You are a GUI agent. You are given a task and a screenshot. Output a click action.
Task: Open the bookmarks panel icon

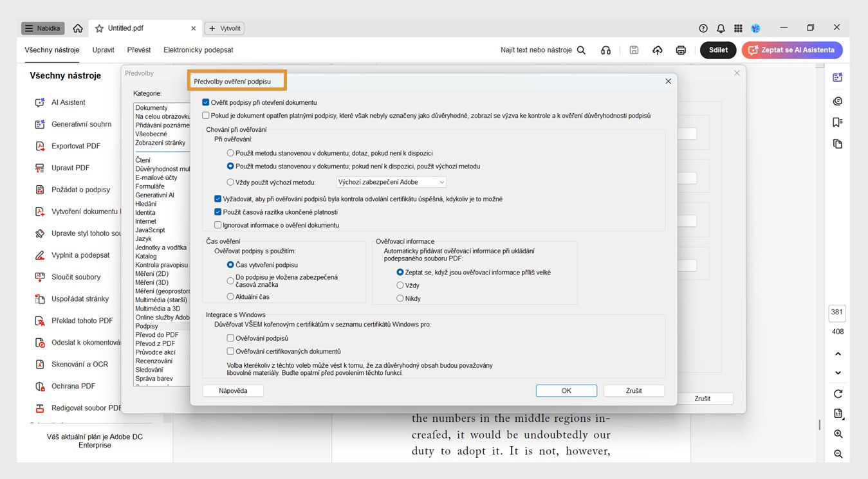[837, 122]
